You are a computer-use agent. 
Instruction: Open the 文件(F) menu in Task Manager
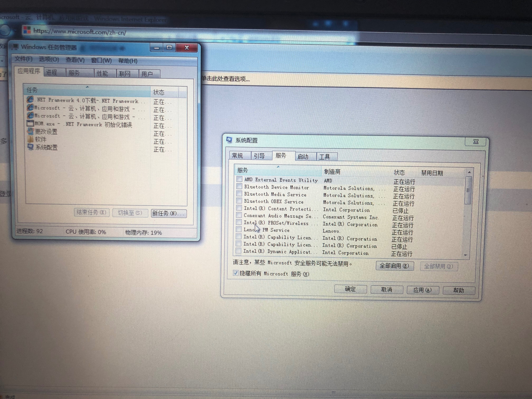24,59
